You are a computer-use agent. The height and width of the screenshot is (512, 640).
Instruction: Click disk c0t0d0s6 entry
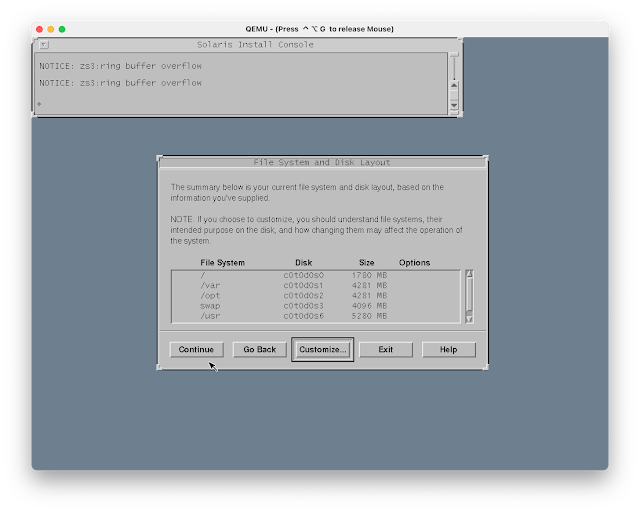(x=304, y=316)
